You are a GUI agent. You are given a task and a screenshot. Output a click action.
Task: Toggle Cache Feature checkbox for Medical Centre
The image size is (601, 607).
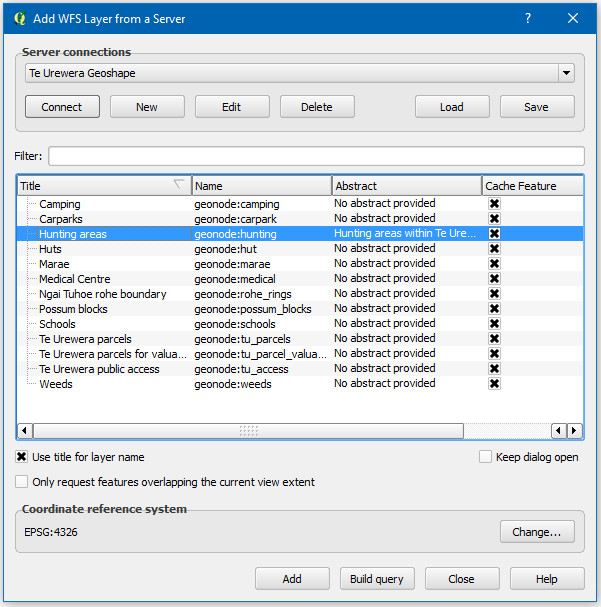pyautogui.click(x=494, y=279)
